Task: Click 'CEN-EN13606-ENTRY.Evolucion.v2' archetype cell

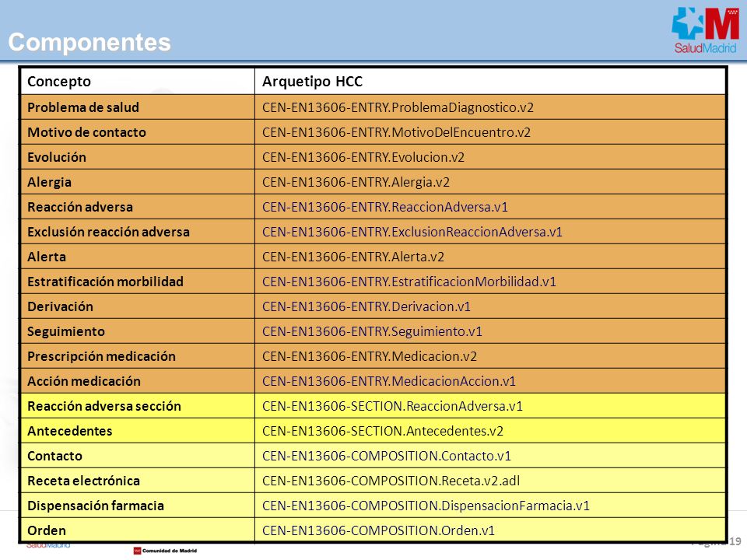Action: pyautogui.click(x=490, y=156)
